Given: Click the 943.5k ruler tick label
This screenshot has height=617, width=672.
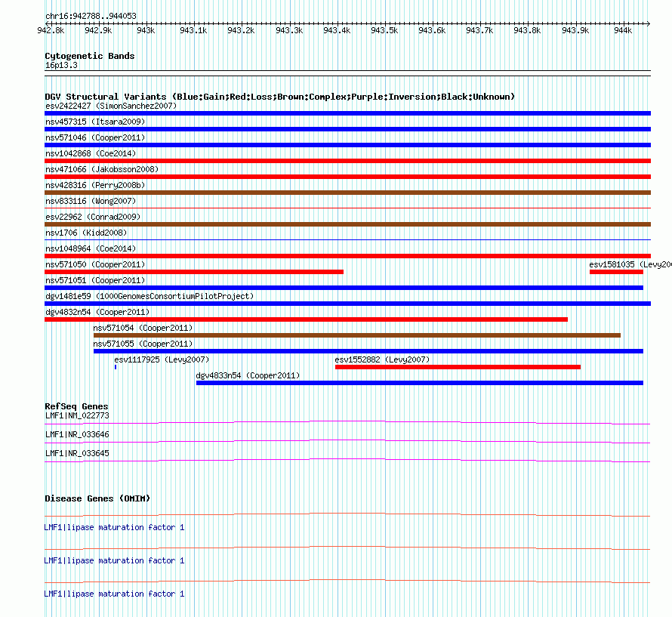Looking at the screenshot, I should click(384, 30).
